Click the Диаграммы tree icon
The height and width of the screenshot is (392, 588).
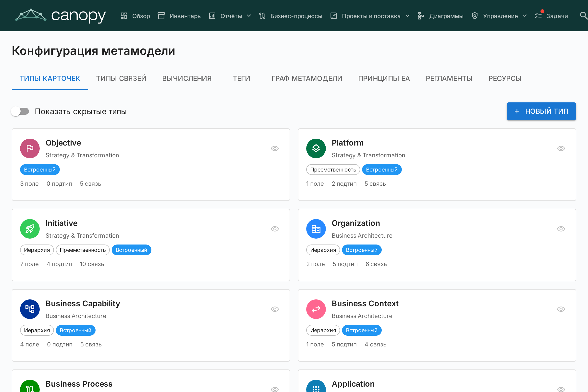pos(421,16)
